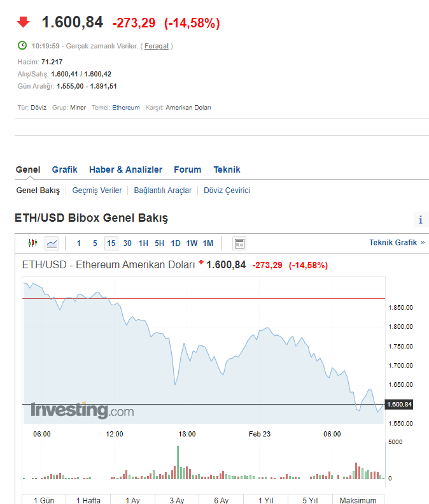Go to Geçmiş Veriler sub-page
Image resolution: width=429 pixels, height=504 pixels.
[x=97, y=191]
